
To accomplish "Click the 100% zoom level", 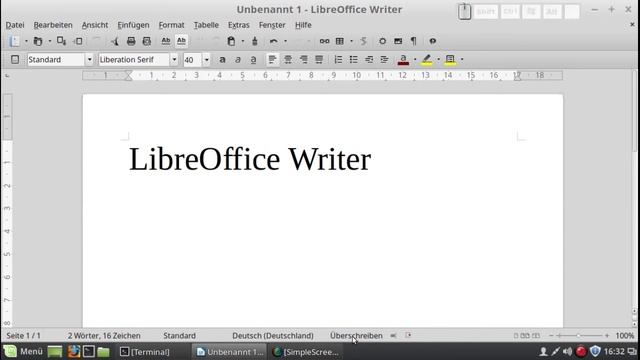I will [x=625, y=336].
